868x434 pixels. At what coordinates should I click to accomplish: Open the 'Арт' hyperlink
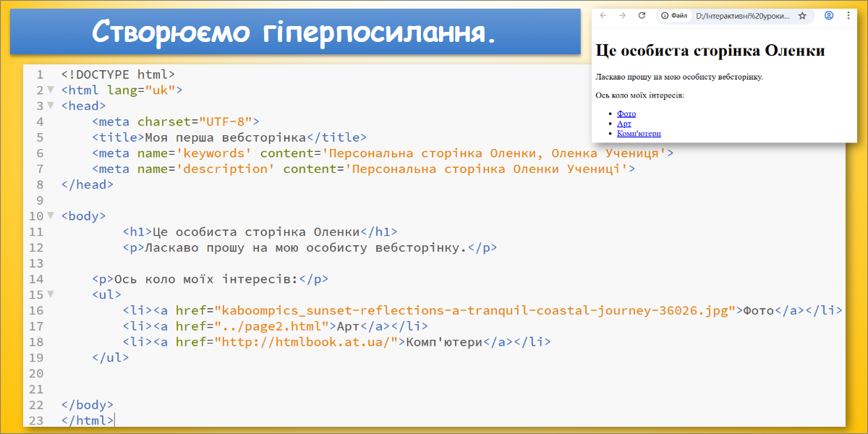(x=624, y=124)
